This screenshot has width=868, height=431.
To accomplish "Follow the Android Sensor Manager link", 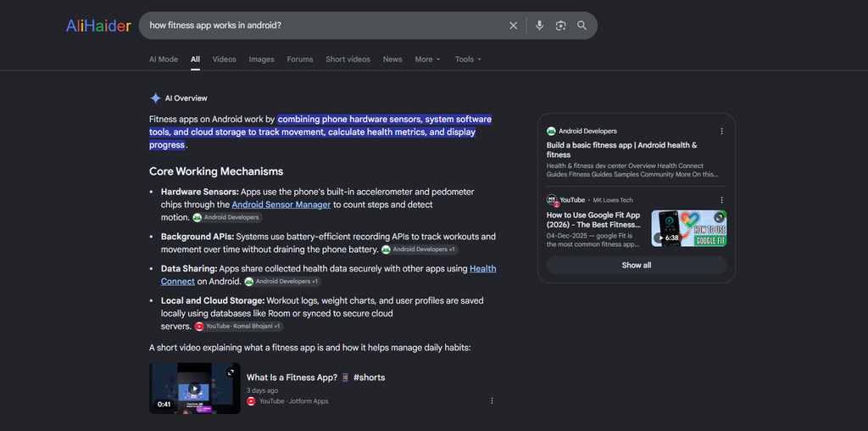I will (x=281, y=204).
